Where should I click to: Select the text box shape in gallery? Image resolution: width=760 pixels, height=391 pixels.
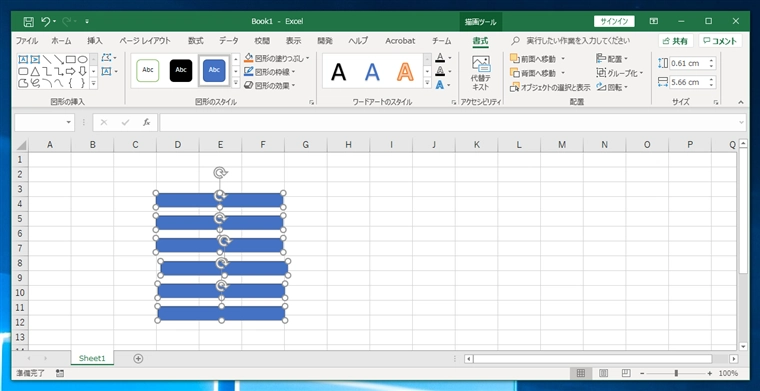click(x=23, y=60)
